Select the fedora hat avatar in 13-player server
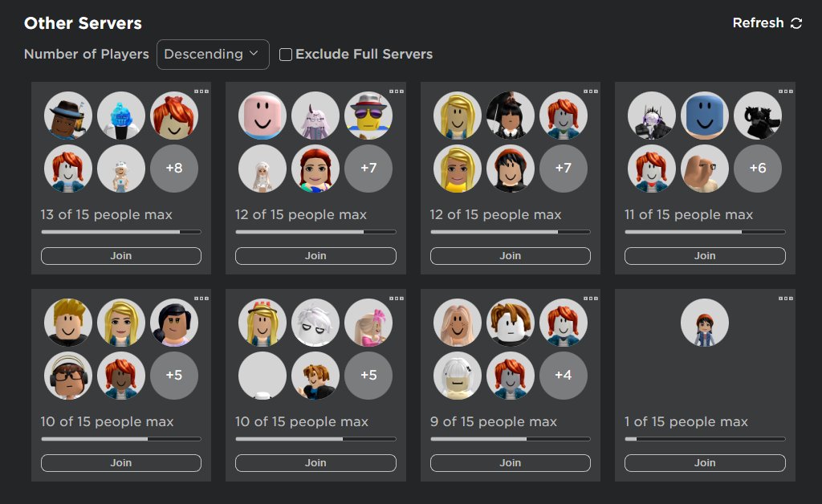 [x=68, y=116]
